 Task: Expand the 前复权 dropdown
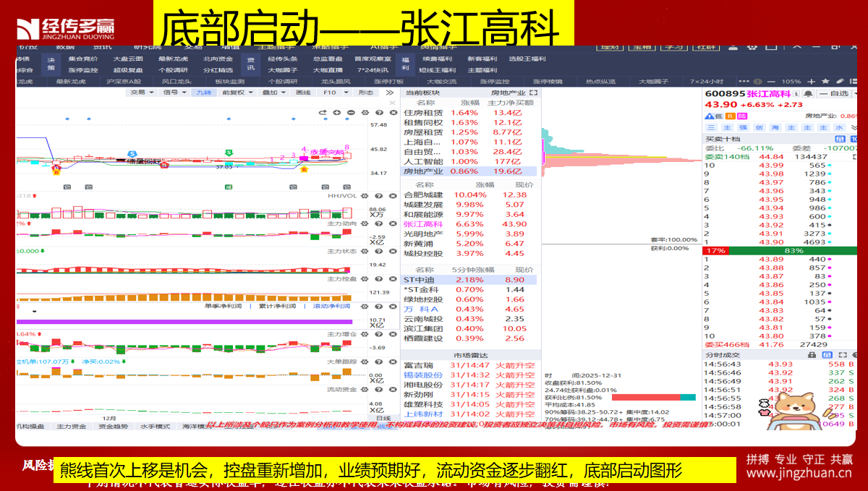point(236,93)
